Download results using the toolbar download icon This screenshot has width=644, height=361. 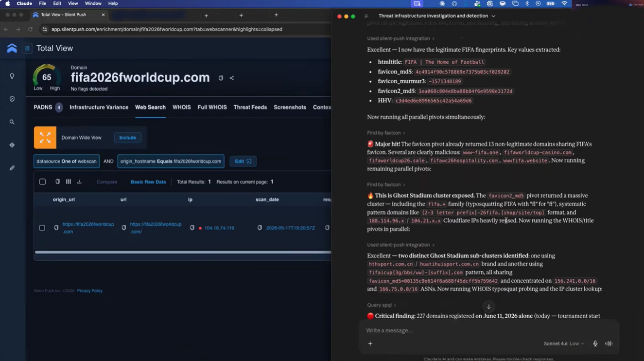click(x=79, y=181)
